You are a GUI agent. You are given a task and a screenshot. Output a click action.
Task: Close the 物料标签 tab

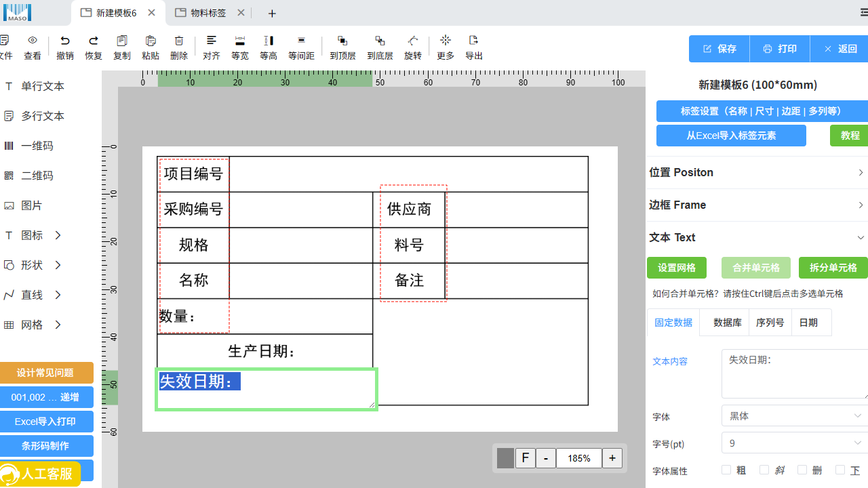(241, 13)
